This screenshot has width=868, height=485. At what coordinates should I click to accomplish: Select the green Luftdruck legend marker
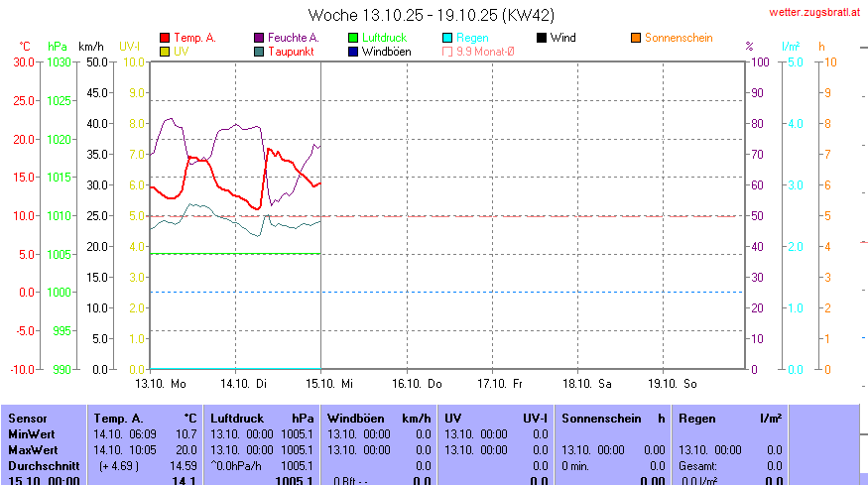(x=353, y=38)
